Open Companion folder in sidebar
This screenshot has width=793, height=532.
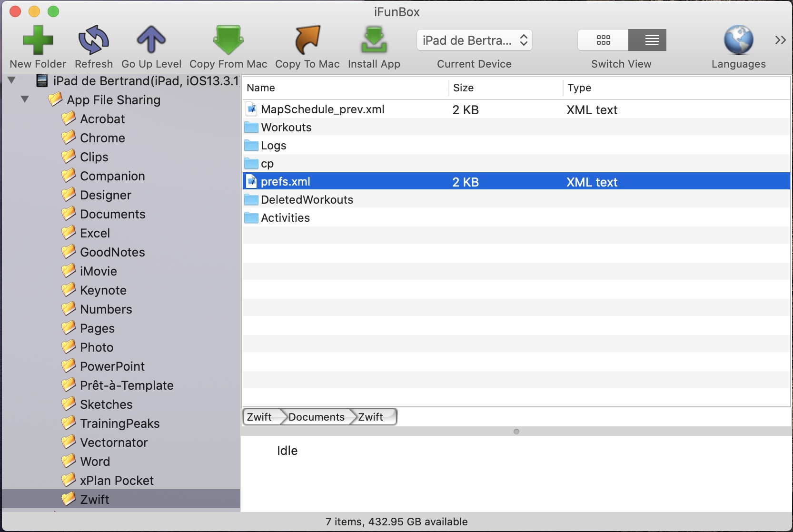[103, 176]
